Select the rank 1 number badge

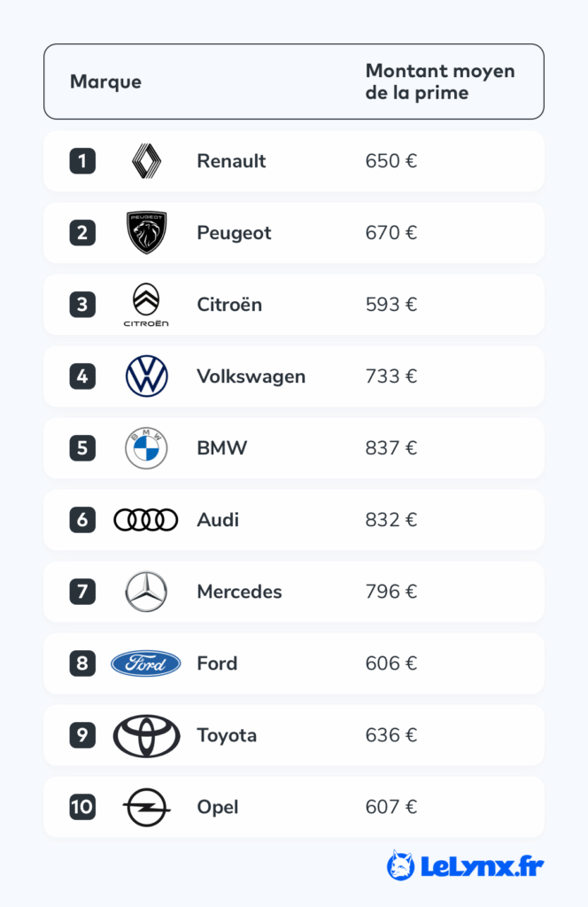click(x=82, y=161)
